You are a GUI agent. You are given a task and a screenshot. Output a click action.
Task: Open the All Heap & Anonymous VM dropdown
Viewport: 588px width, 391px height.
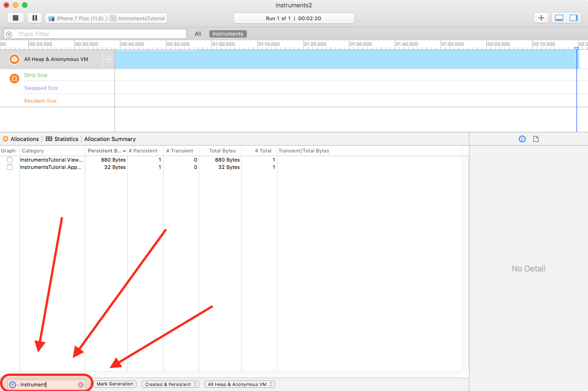click(x=240, y=384)
